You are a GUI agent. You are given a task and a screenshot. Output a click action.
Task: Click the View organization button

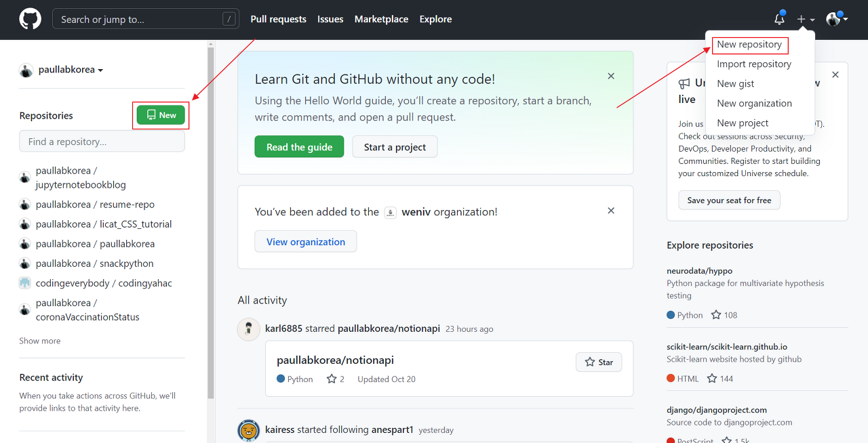tap(306, 242)
